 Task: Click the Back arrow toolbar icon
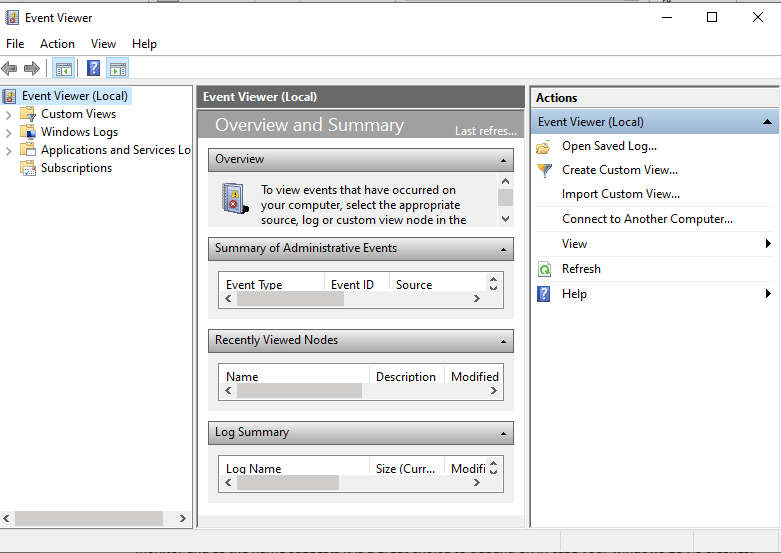coord(10,69)
